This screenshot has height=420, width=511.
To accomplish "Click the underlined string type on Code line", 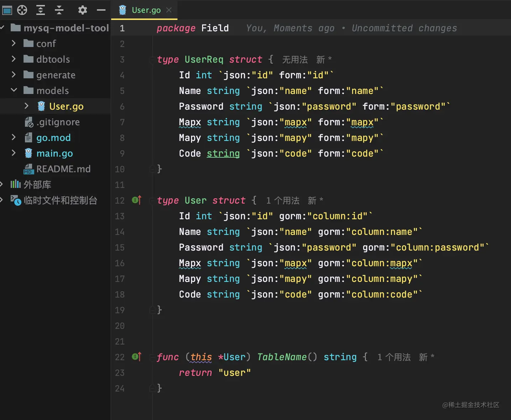I will [x=223, y=153].
